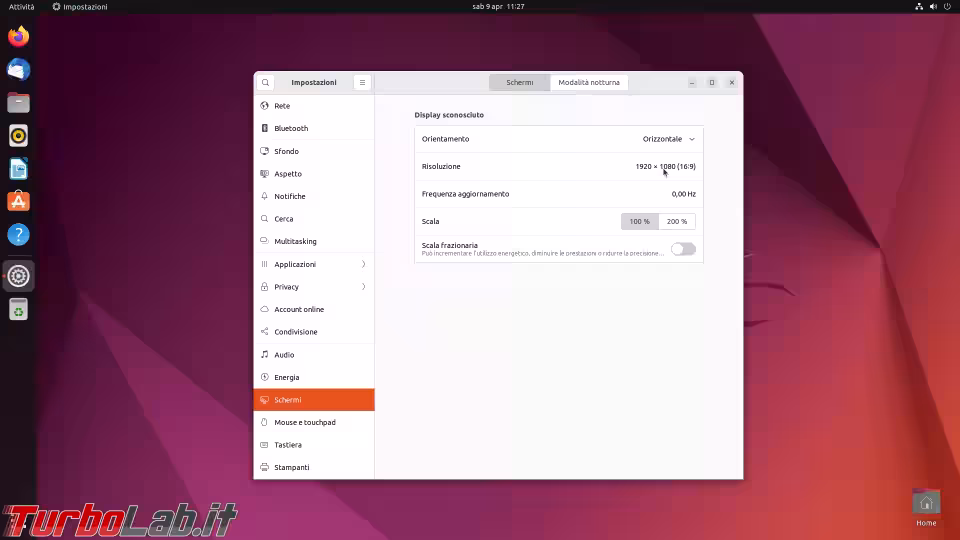This screenshot has height=540, width=960.
Task: Select Cerca in the sidebar
Action: pyautogui.click(x=314, y=219)
